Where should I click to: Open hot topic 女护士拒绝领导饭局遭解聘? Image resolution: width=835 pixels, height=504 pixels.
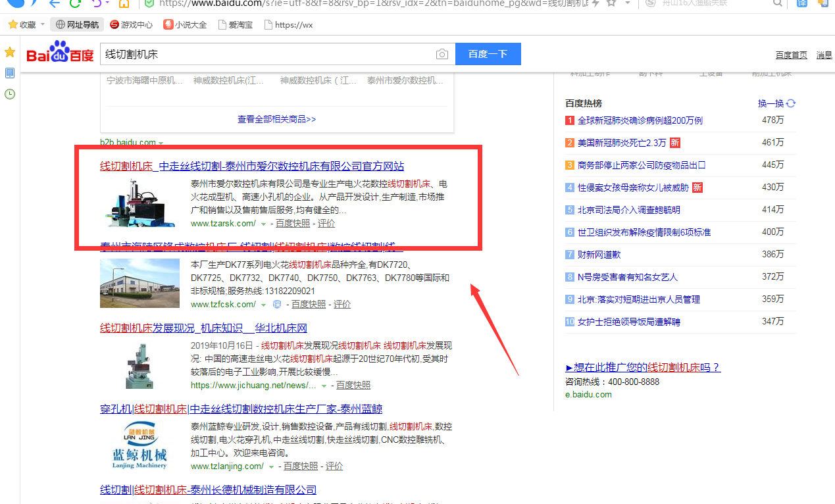(x=629, y=322)
